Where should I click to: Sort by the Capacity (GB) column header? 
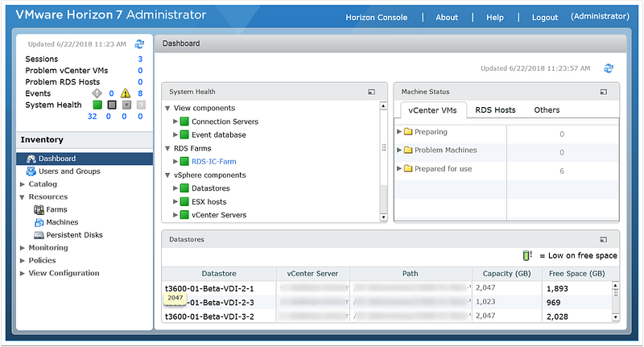506,274
